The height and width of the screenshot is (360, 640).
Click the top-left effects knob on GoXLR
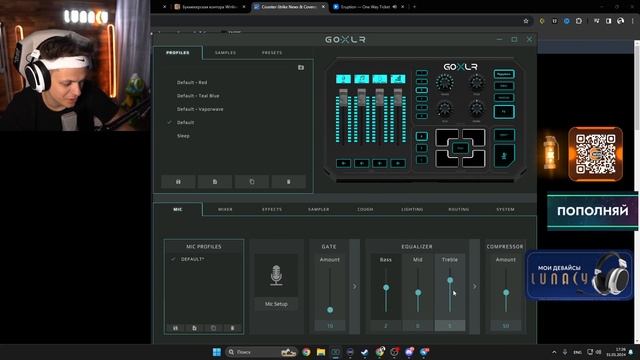[x=444, y=83]
